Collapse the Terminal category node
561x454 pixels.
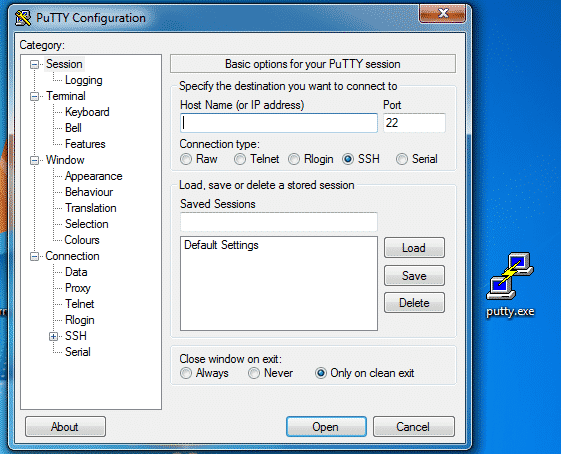point(34,96)
